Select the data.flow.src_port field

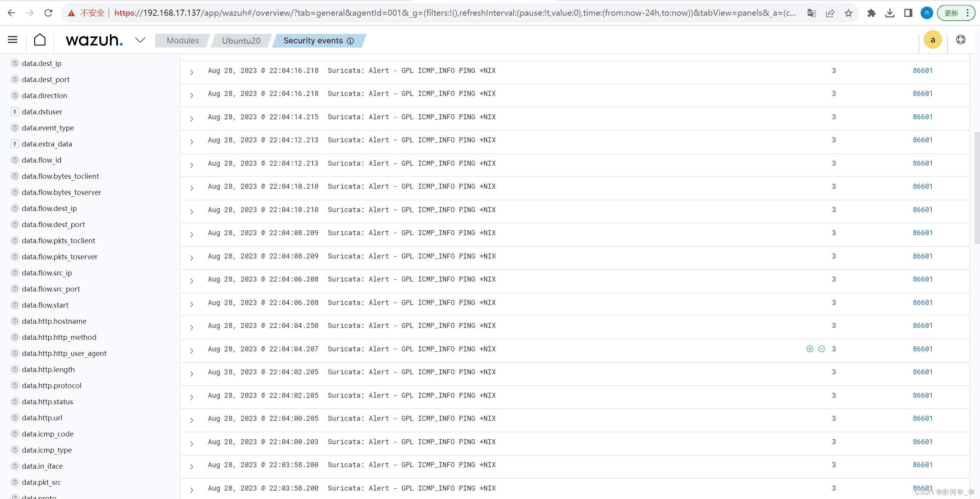tap(51, 289)
